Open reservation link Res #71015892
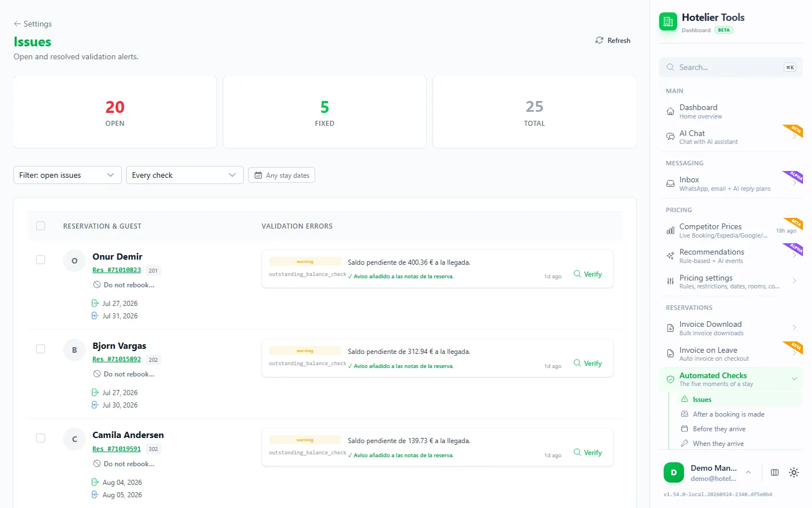The width and height of the screenshot is (812, 508). pyautogui.click(x=117, y=360)
